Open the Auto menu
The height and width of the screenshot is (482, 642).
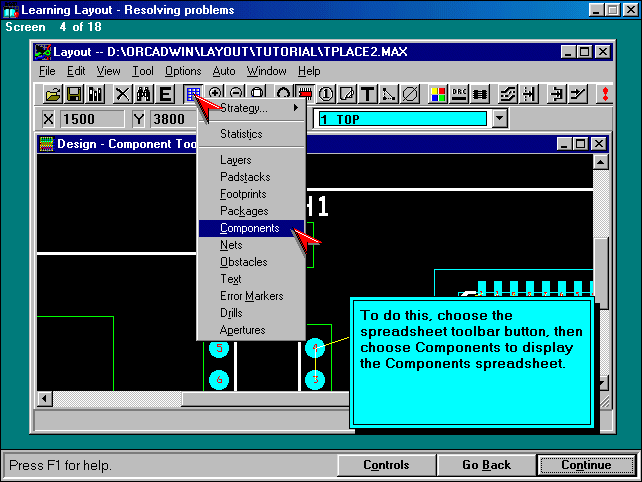coord(224,71)
